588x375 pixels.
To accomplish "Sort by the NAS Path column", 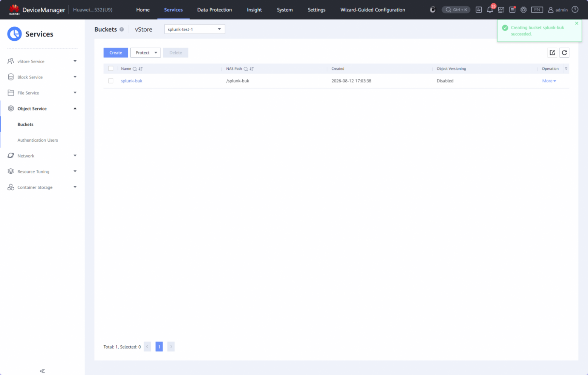I will click(x=252, y=69).
